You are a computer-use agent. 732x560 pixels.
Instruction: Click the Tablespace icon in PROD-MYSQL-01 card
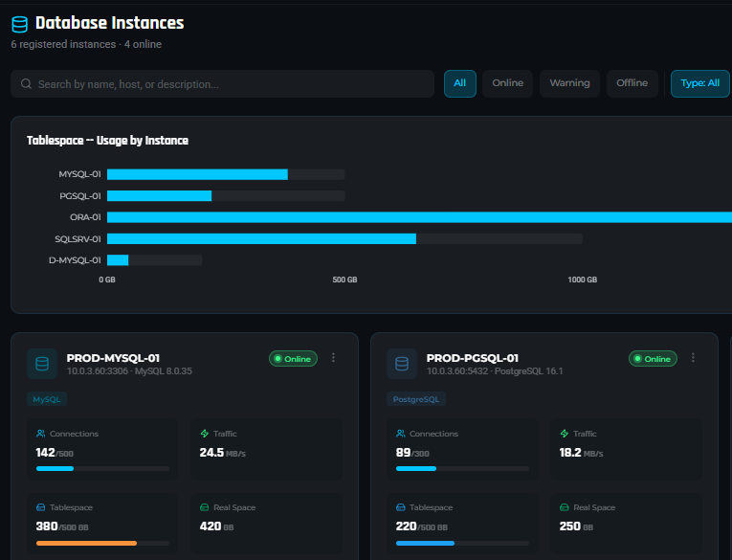[x=41, y=507]
